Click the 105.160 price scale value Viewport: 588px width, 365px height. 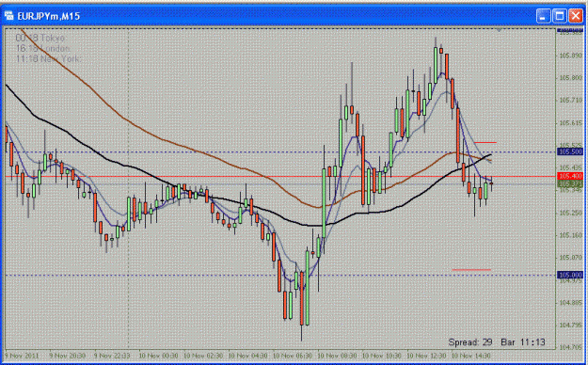pos(571,235)
